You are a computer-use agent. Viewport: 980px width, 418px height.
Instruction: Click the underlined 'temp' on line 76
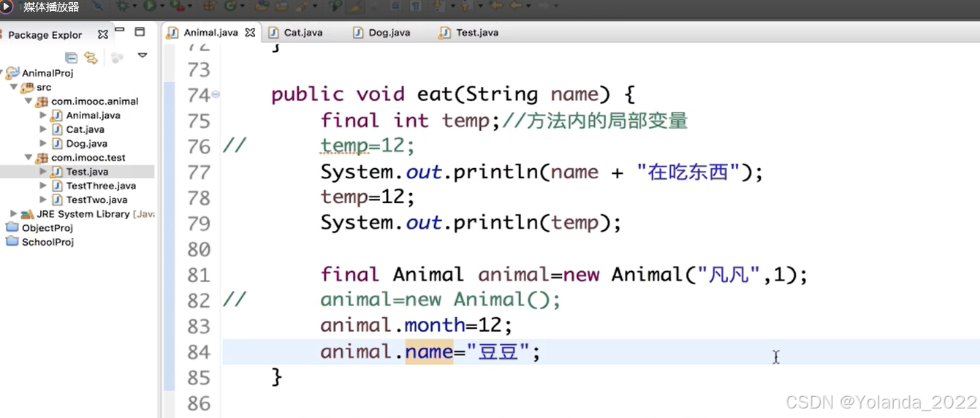(x=344, y=147)
